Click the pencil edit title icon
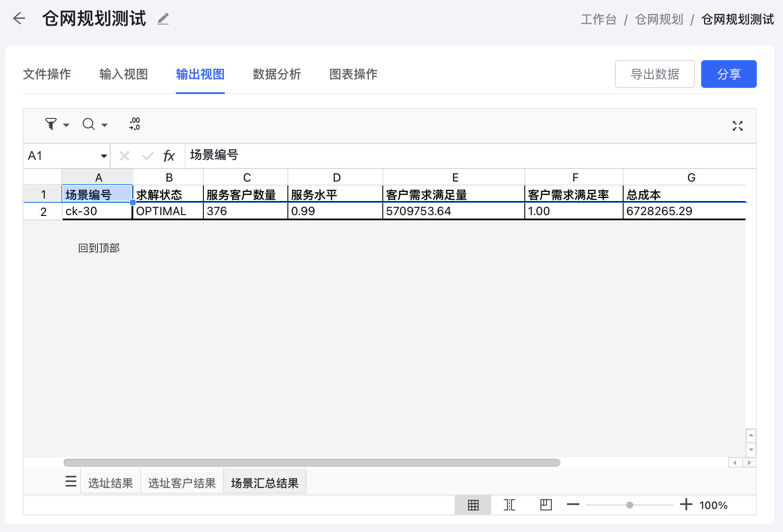 (x=163, y=19)
